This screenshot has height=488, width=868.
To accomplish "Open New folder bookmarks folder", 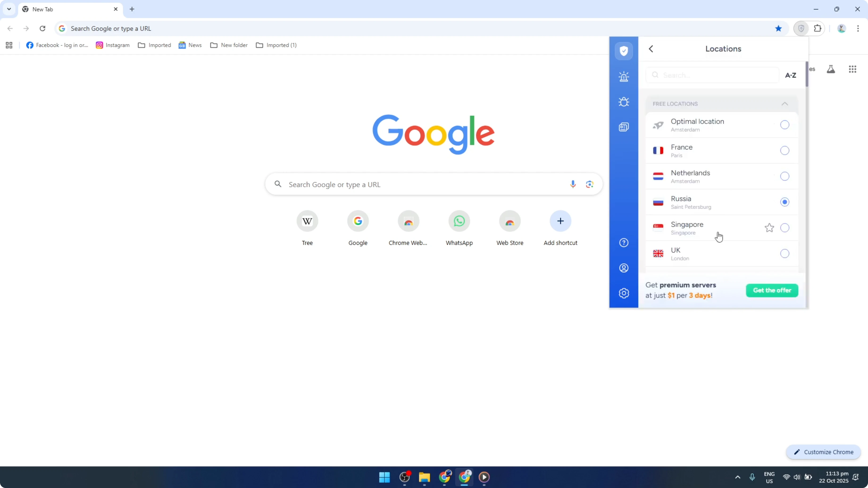I will [229, 45].
